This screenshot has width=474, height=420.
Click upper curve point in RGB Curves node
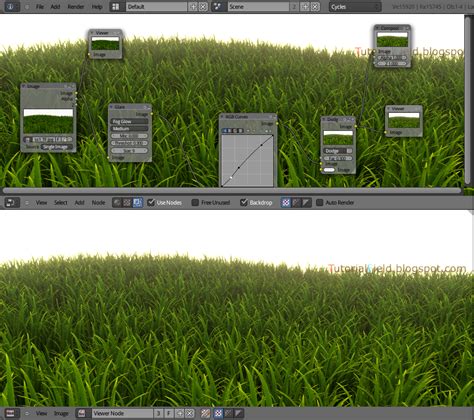pos(262,145)
